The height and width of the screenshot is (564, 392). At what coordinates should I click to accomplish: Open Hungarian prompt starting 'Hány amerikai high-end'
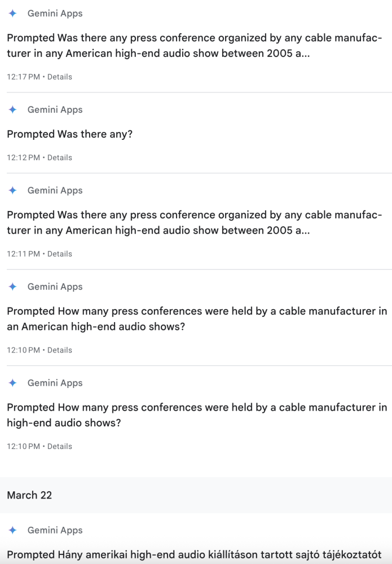pos(194,554)
